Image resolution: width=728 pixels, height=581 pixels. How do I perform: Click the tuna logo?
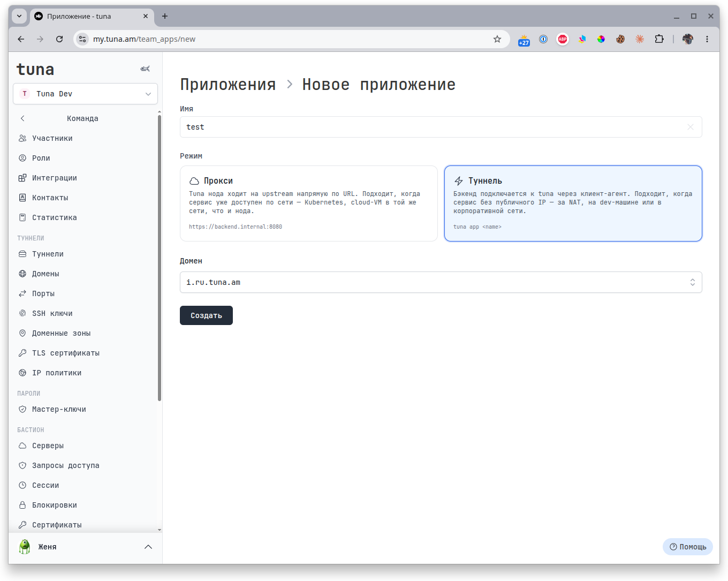(x=35, y=69)
